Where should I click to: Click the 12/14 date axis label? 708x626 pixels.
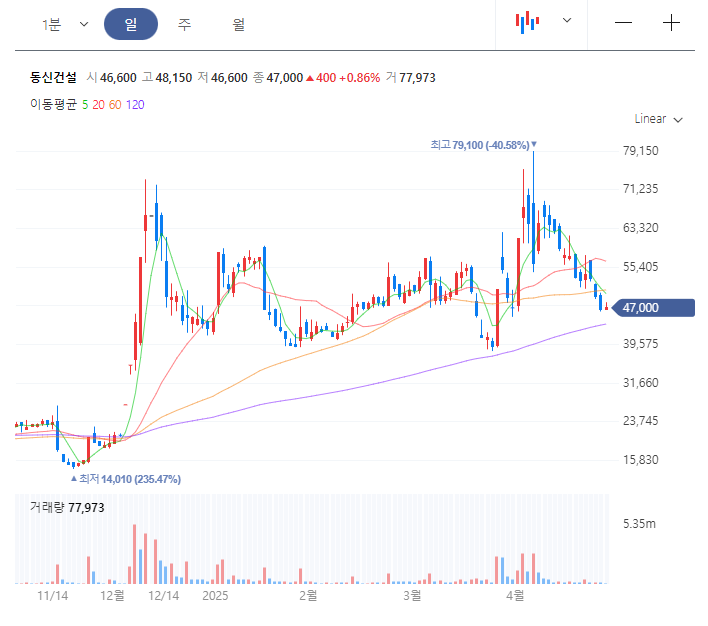click(163, 596)
